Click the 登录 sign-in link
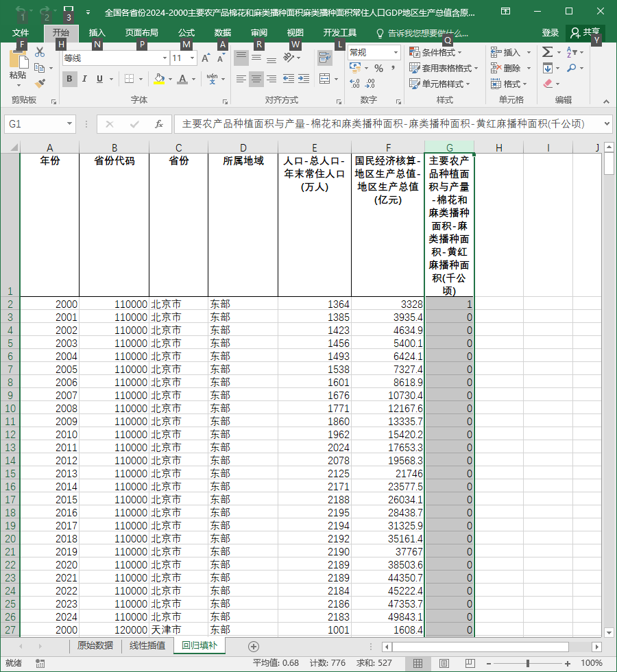Image resolution: width=617 pixels, height=672 pixels. [550, 33]
